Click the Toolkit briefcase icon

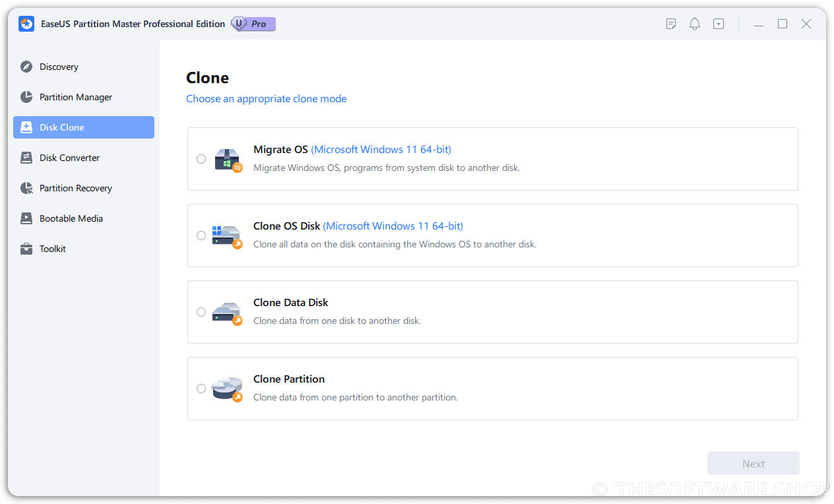26,249
